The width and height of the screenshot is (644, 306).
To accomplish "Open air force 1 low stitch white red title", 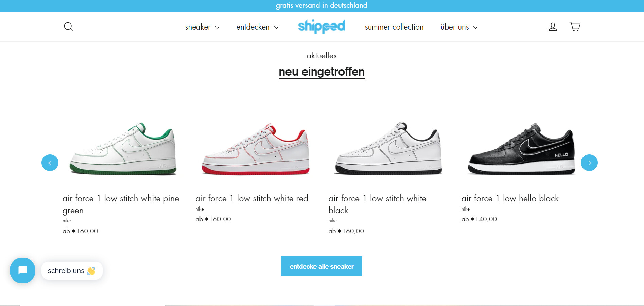I will click(252, 198).
